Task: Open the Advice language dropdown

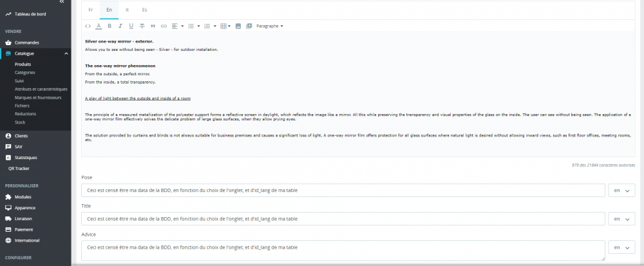Action: coord(621,247)
